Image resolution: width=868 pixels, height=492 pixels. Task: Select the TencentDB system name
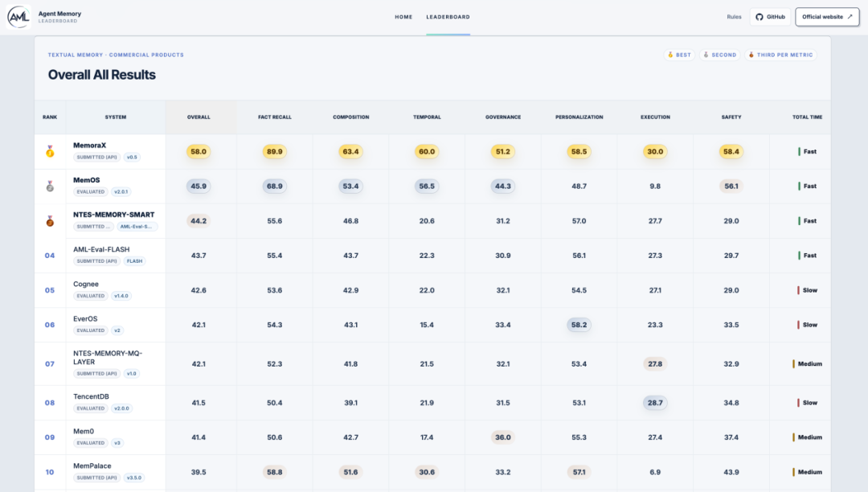click(91, 397)
